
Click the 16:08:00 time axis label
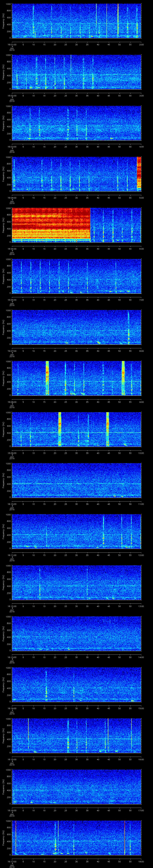pyautogui.click(x=12, y=402)
